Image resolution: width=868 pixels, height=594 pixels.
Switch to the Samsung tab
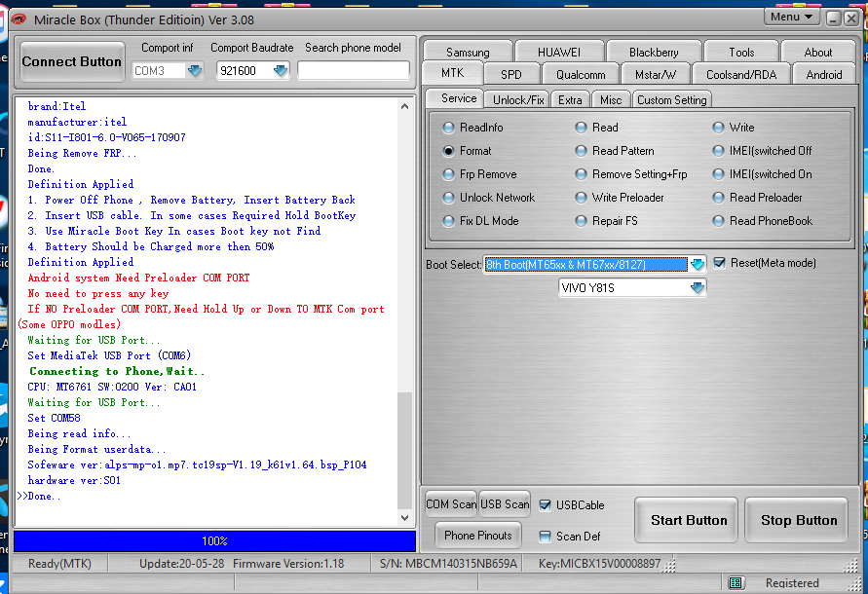click(x=468, y=52)
